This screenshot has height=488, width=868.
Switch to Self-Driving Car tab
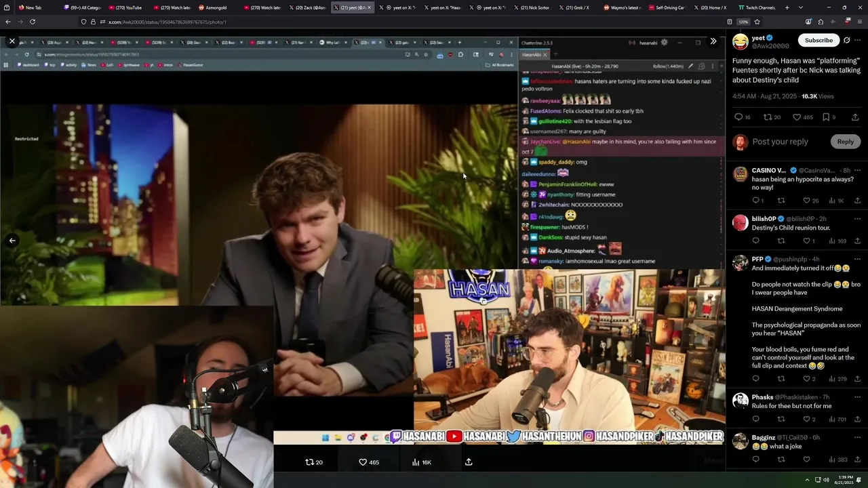point(667,7)
